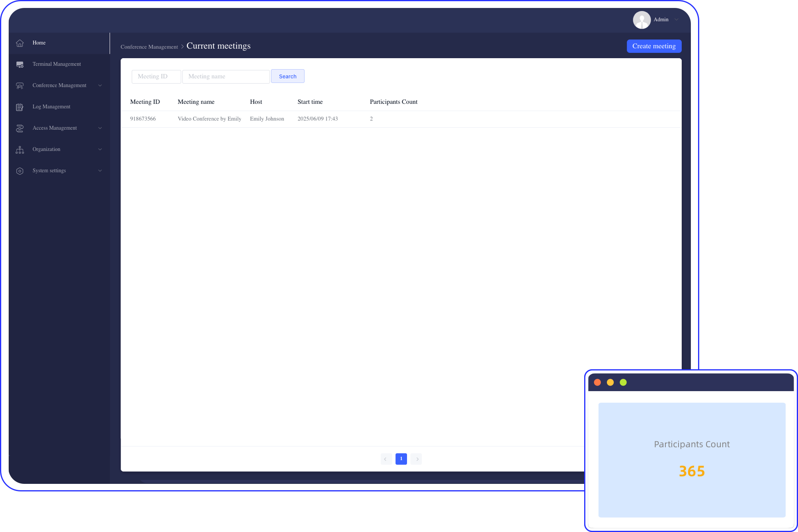Screen dimensions: 798x532
Task: Open the Conference Management sidebar icon
Action: point(20,85)
